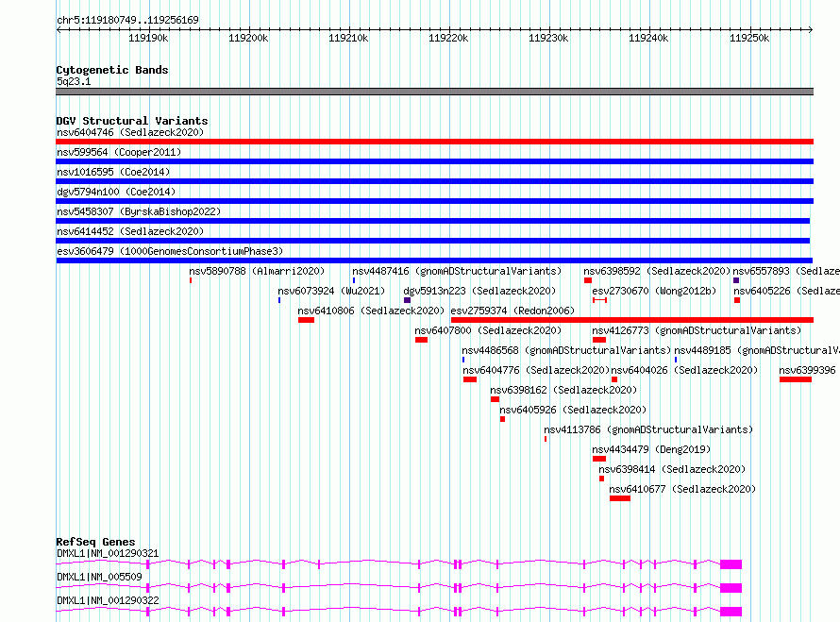This screenshot has height=622, width=840.
Task: Open nsv4487416 (gnomADStructuralVariants) label
Action: click(x=457, y=271)
